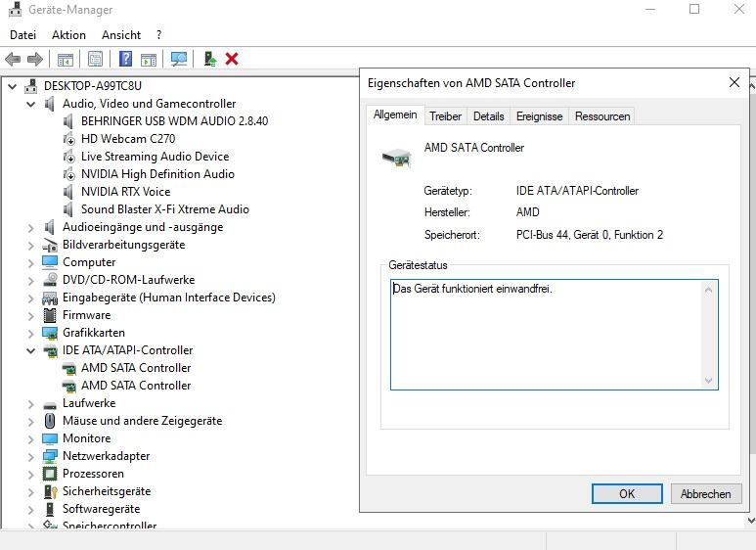Expand Audioeingänge und -ausgänge category
The image size is (756, 550).
pos(31,228)
